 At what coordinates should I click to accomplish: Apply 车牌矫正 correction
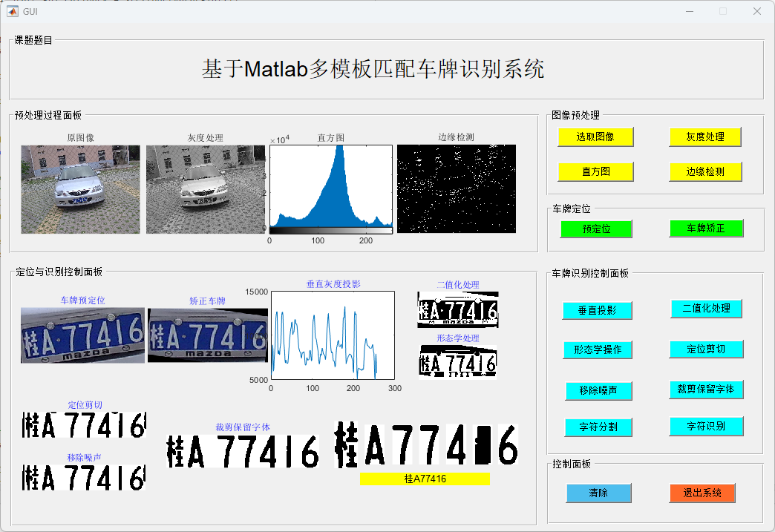pos(706,229)
